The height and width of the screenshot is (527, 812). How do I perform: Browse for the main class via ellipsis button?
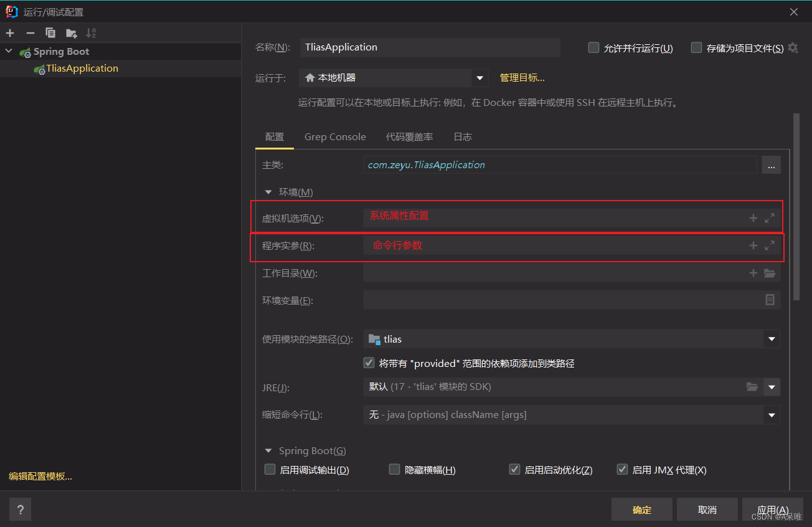point(771,164)
